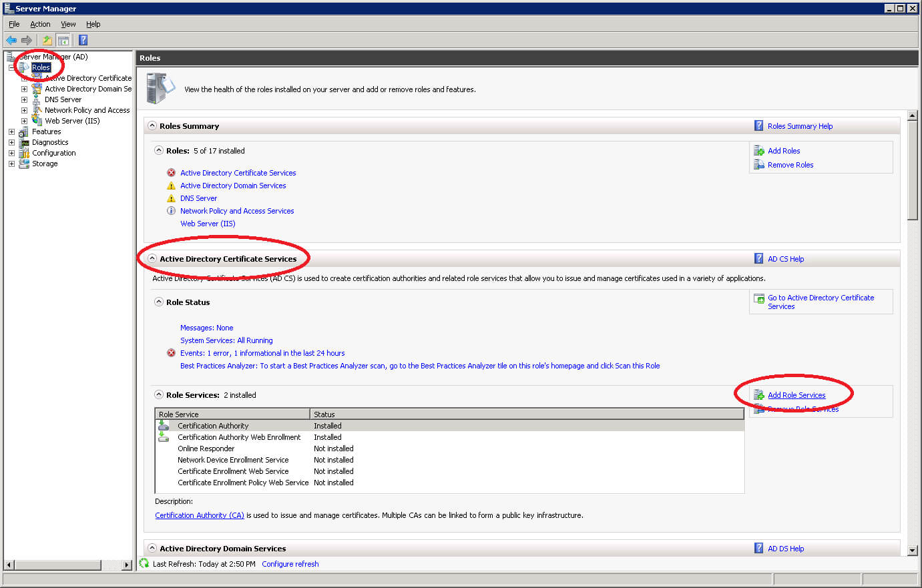Click the Web Server (IIS) link in Roles Summary
This screenshot has height=588, width=922.
(x=208, y=224)
